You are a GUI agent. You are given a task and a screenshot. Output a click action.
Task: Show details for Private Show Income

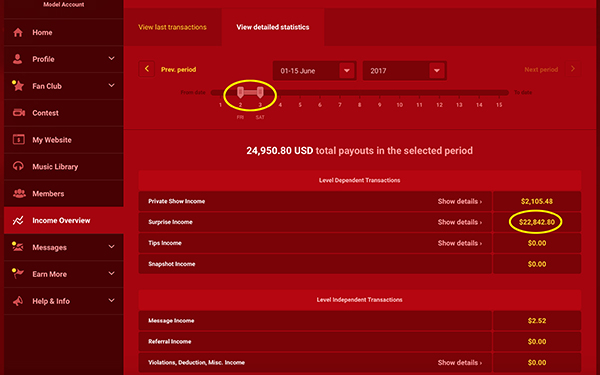pyautogui.click(x=460, y=201)
